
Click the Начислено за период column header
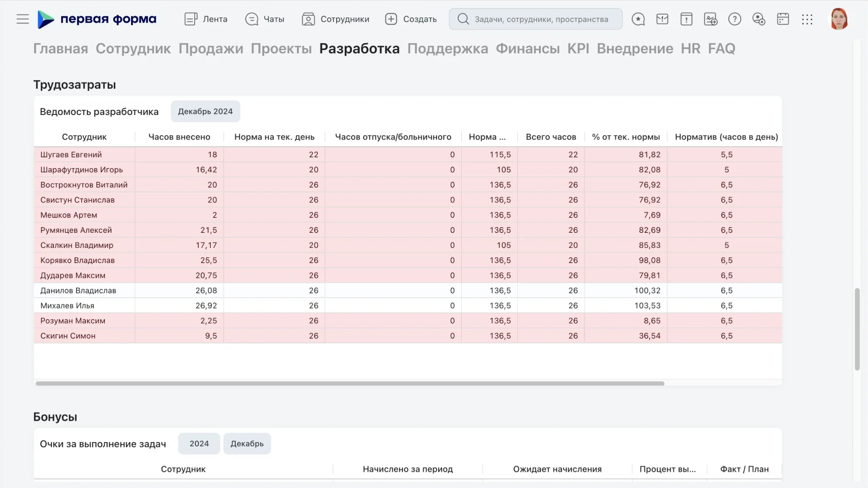(408, 469)
